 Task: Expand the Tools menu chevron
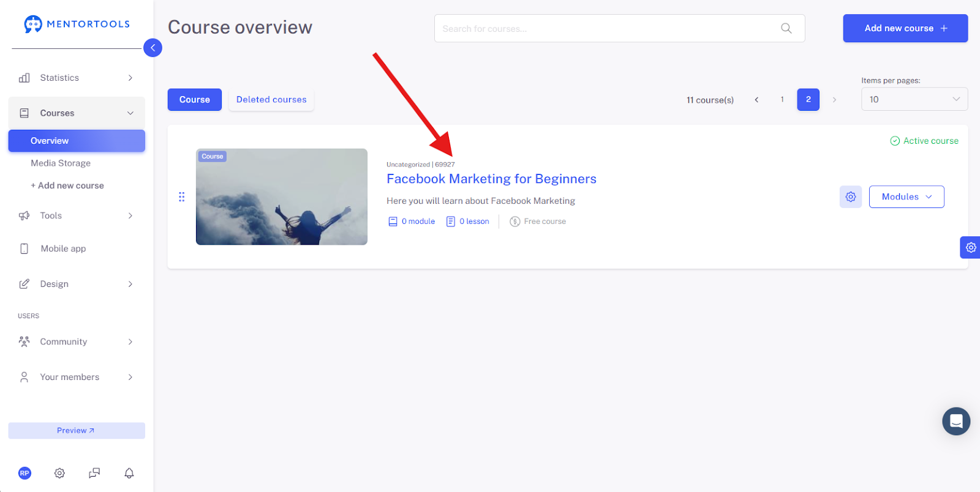coord(130,215)
